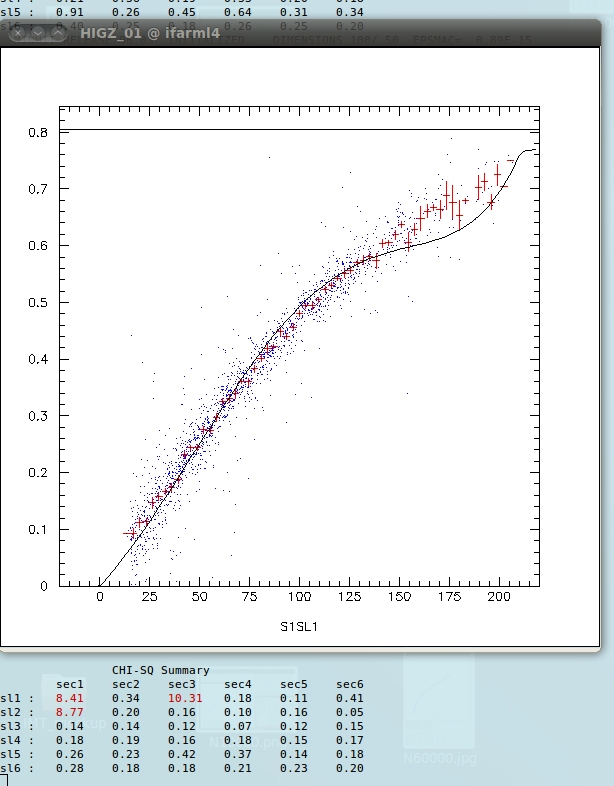Minimize the HIGZ_01 plot window
Viewport: 614px width, 786px height.
coord(38,33)
